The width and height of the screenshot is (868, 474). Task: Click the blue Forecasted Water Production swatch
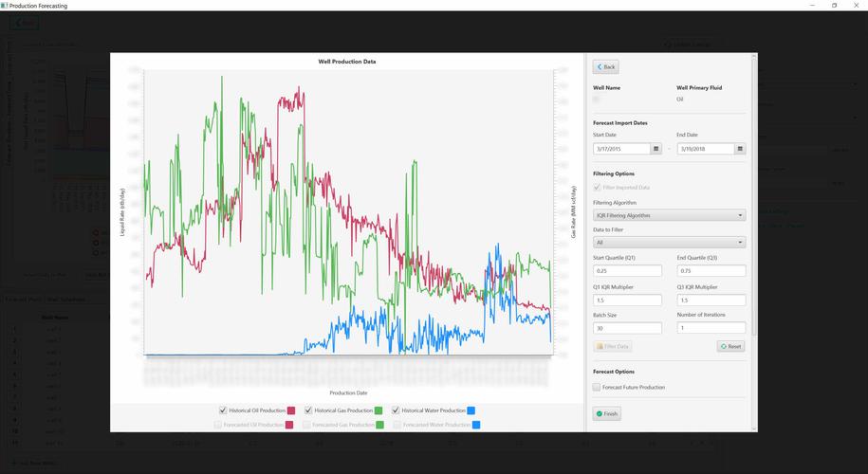(x=476, y=425)
